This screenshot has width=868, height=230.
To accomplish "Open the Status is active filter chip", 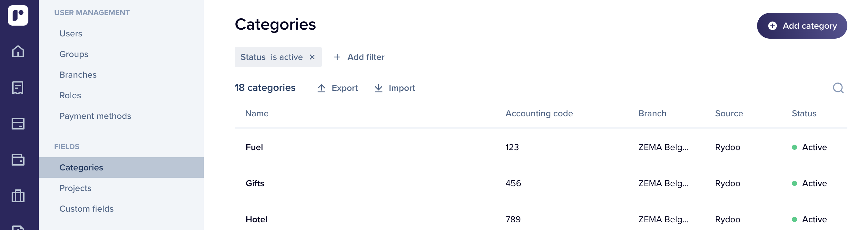I will coord(271,57).
